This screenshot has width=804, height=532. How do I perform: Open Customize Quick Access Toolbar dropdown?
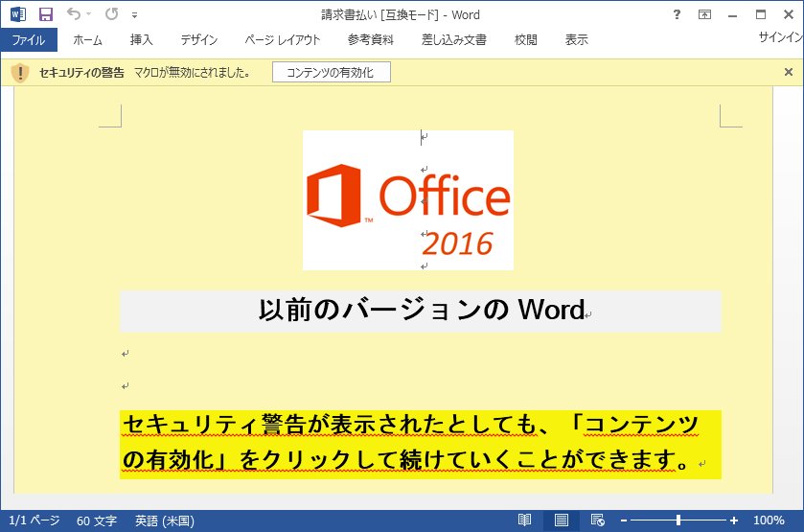[x=134, y=15]
